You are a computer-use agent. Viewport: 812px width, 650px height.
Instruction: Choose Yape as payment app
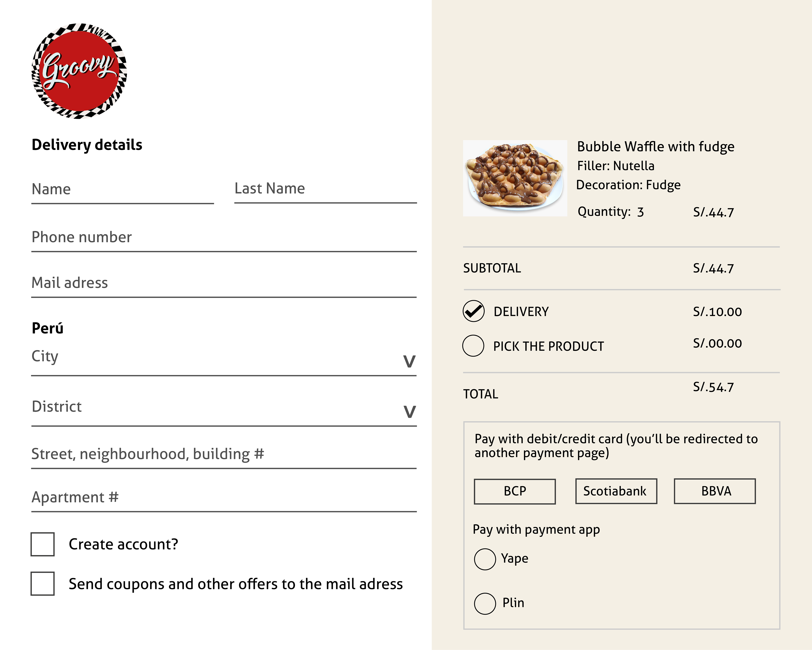pyautogui.click(x=485, y=559)
